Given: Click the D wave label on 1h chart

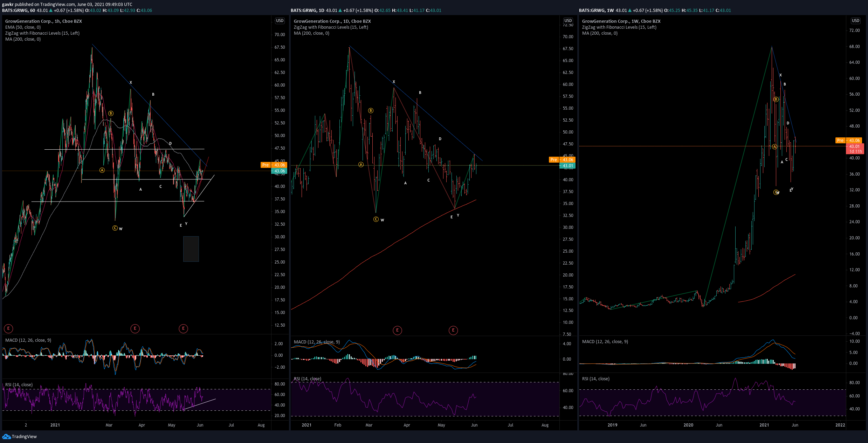Looking at the screenshot, I should [x=170, y=143].
